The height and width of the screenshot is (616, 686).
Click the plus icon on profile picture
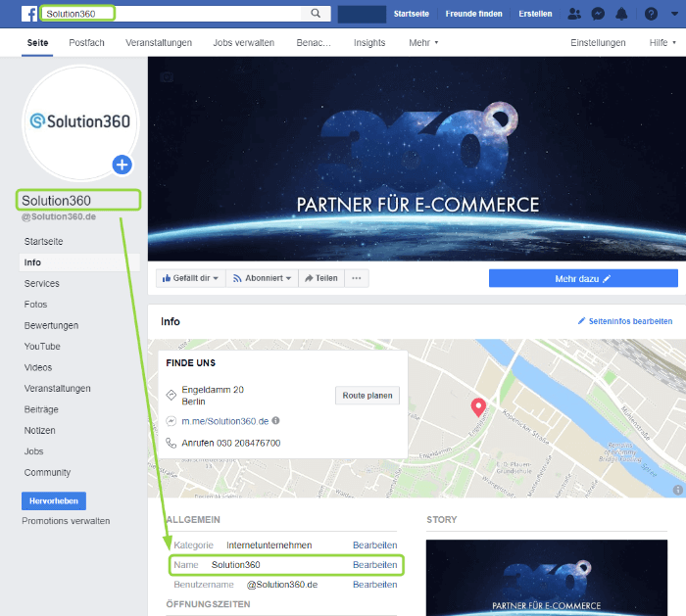coord(122,165)
